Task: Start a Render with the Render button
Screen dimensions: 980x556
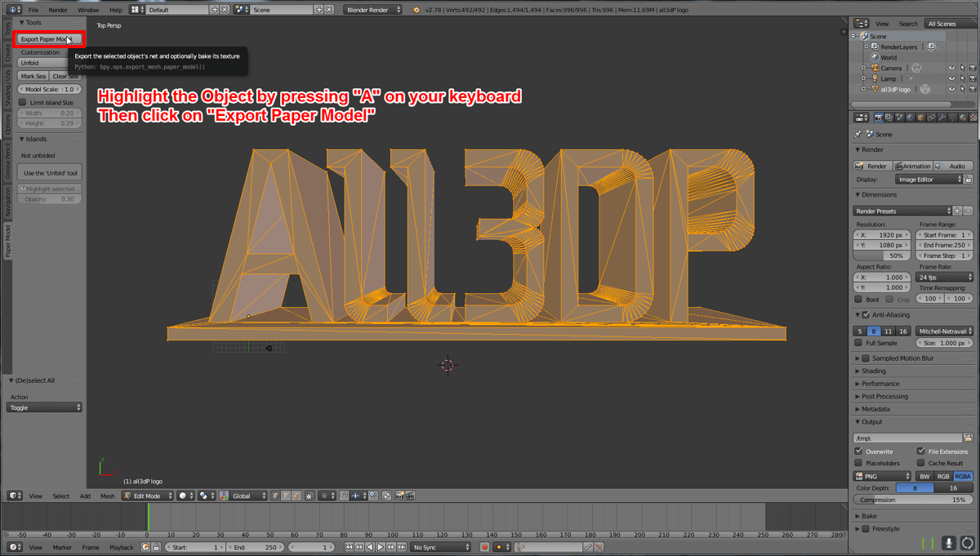Action: [x=873, y=166]
